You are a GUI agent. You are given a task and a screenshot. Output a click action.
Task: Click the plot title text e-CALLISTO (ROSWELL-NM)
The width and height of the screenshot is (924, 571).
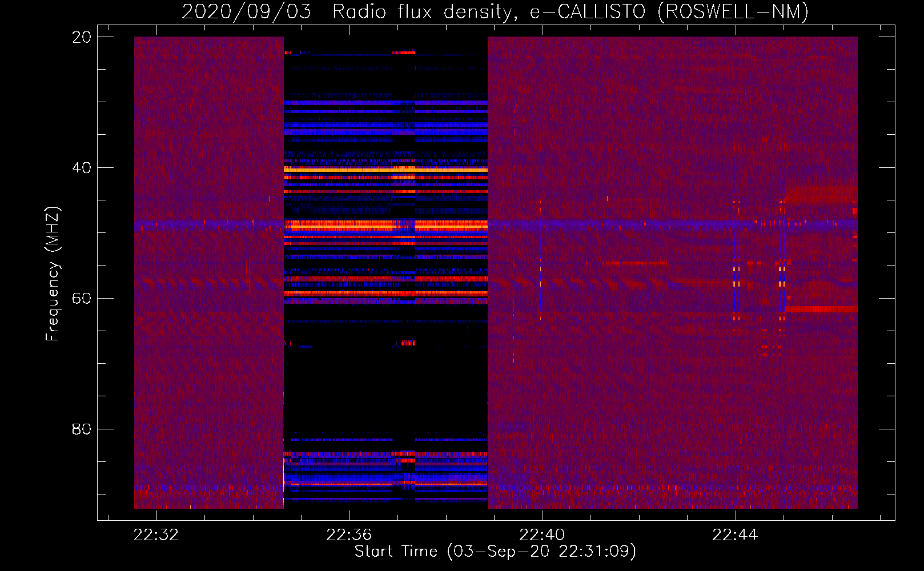pyautogui.click(x=669, y=11)
